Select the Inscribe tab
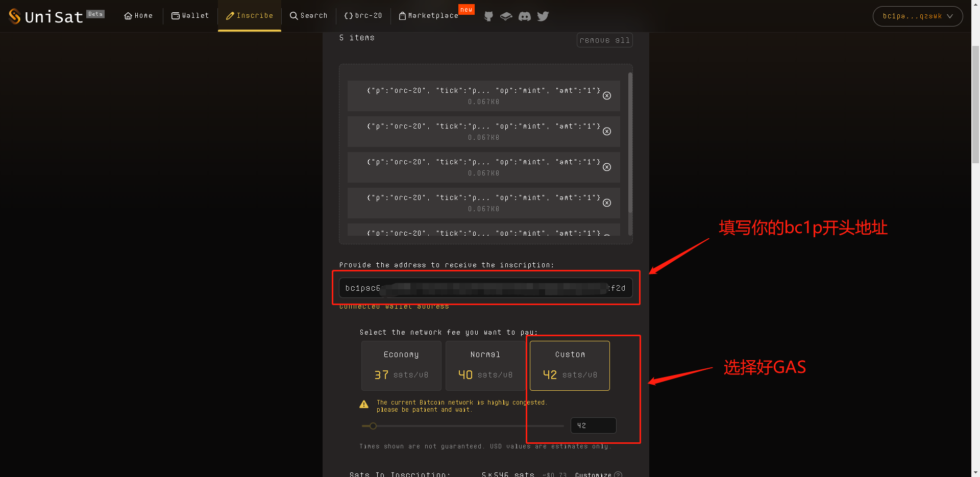Image resolution: width=980 pixels, height=477 pixels. click(250, 16)
